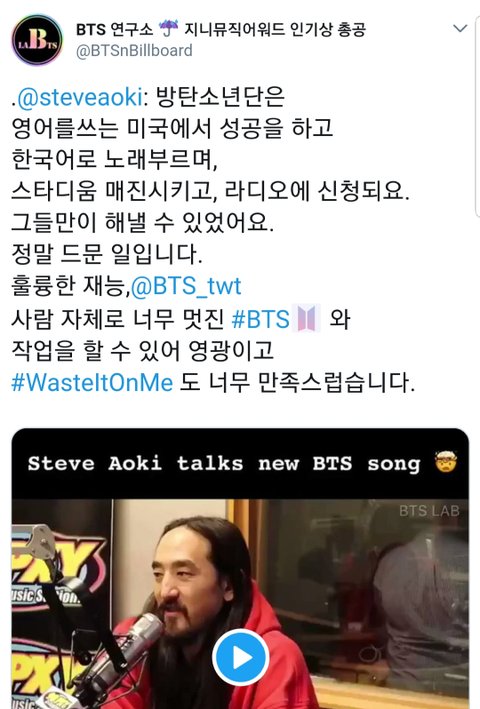Viewport: 480px width, 709px height.
Task: Open the @steveaoki mention link
Action: click(x=80, y=97)
